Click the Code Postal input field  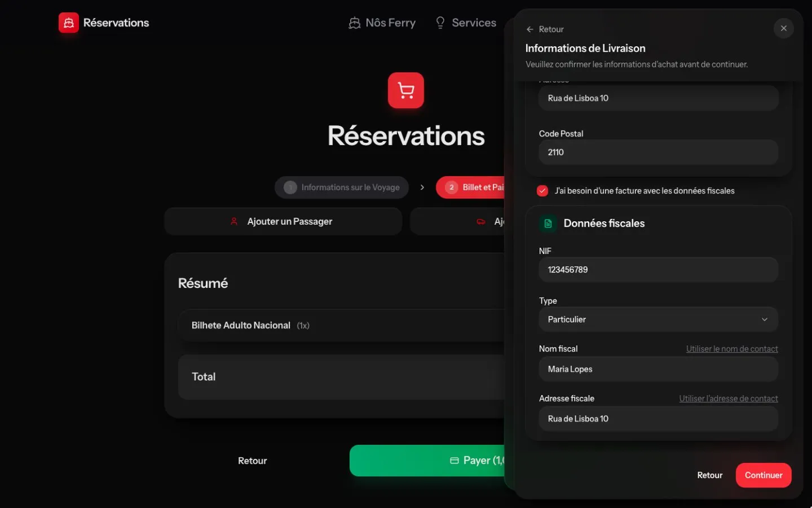point(659,152)
